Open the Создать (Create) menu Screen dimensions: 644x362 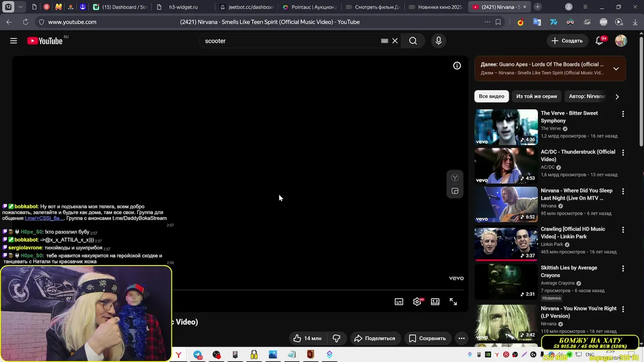click(x=567, y=41)
